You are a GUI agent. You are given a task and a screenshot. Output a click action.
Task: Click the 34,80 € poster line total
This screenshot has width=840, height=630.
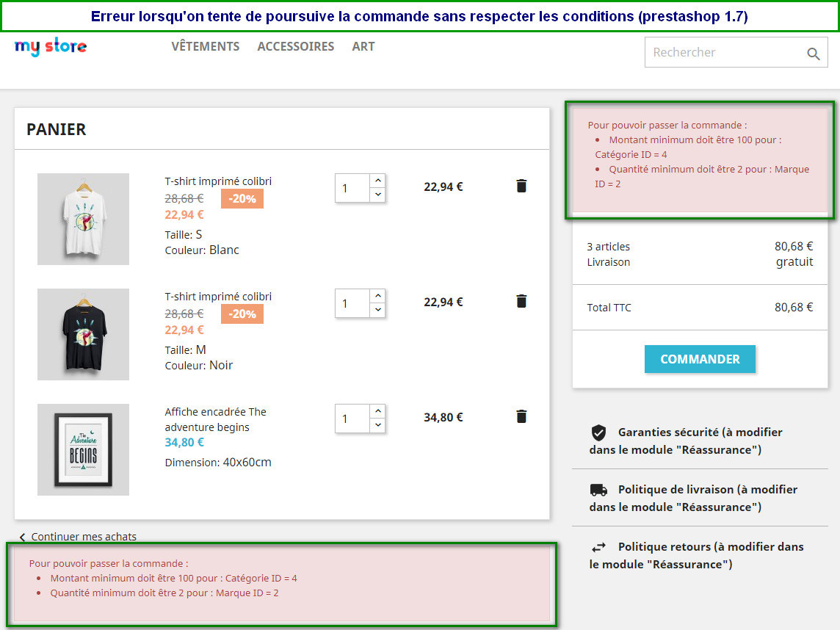coord(443,417)
